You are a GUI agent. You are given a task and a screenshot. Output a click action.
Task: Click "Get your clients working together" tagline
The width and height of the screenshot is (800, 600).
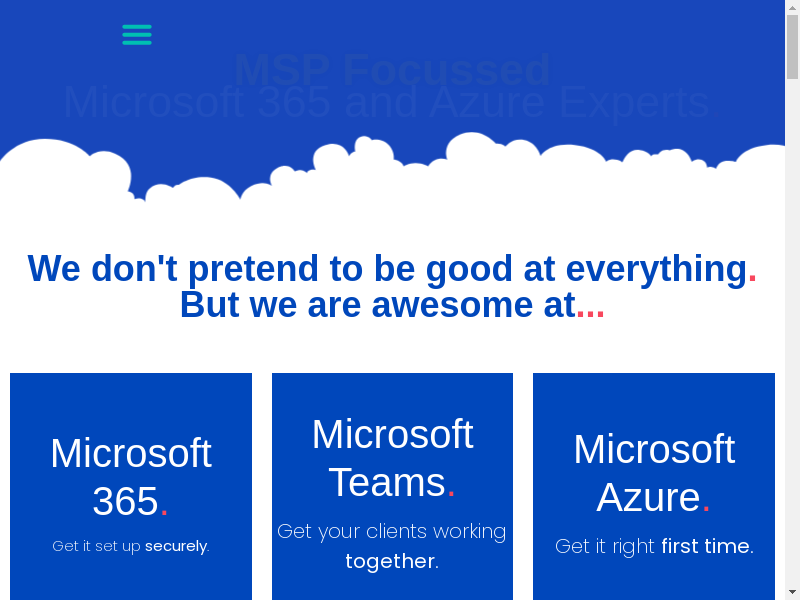(x=392, y=546)
